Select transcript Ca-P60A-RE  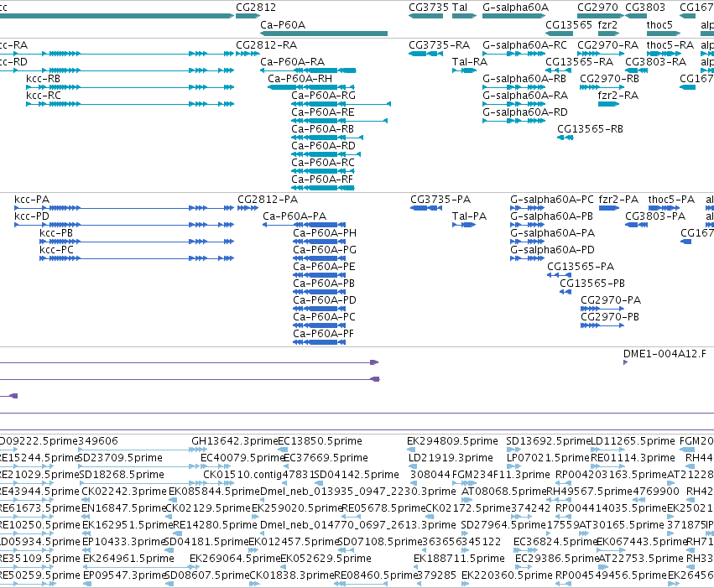[x=323, y=112]
